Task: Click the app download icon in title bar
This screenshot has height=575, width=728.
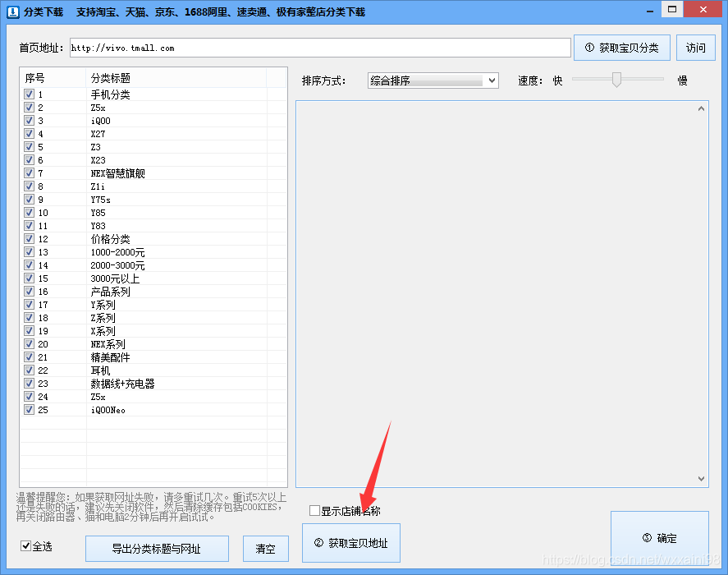Action: [x=12, y=11]
